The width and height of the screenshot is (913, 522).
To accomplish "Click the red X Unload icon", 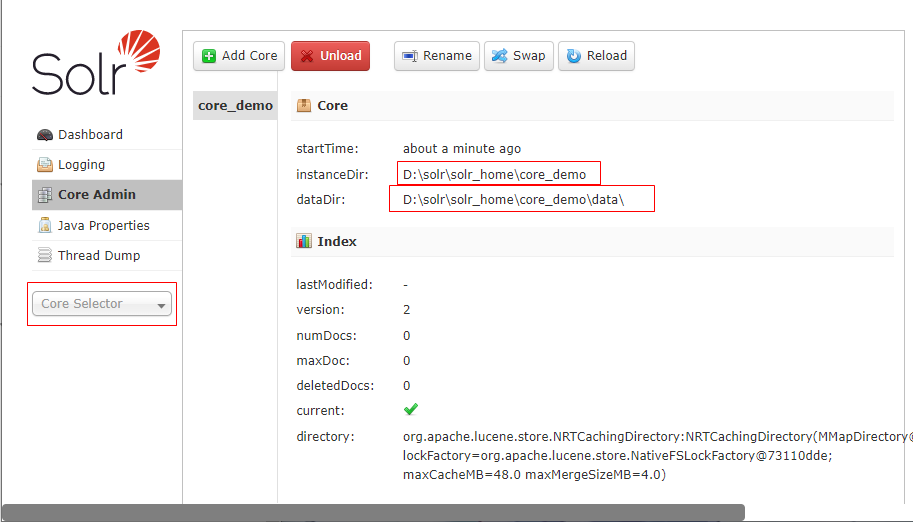I will pyautogui.click(x=306, y=56).
